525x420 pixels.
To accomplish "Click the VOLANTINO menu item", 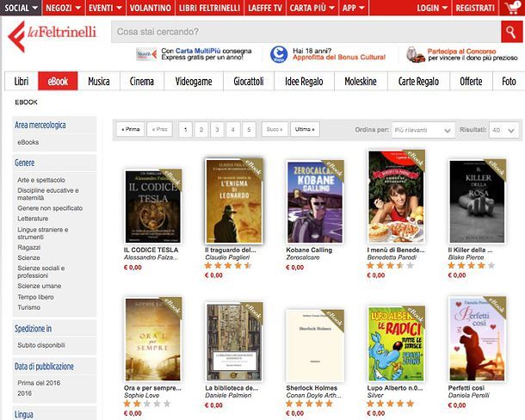I will tap(151, 8).
